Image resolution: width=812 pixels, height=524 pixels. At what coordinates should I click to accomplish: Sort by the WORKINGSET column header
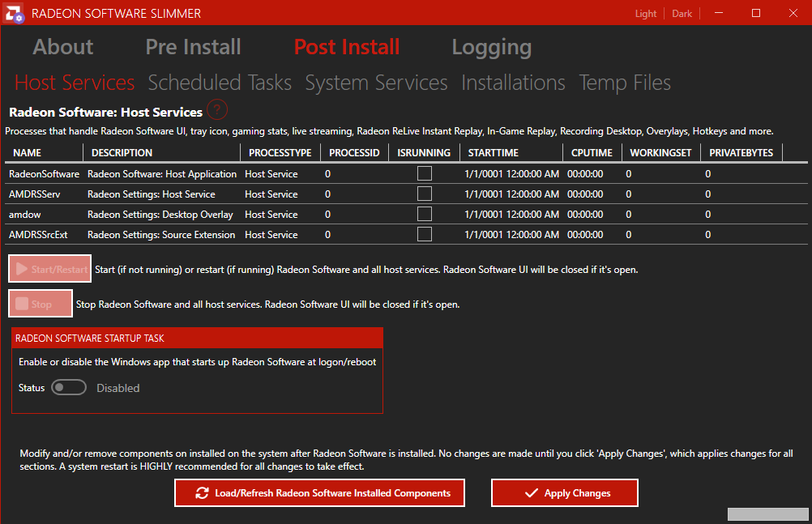point(660,153)
